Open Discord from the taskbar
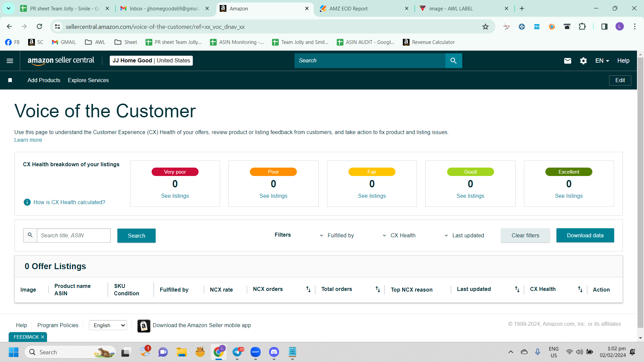 point(274,352)
